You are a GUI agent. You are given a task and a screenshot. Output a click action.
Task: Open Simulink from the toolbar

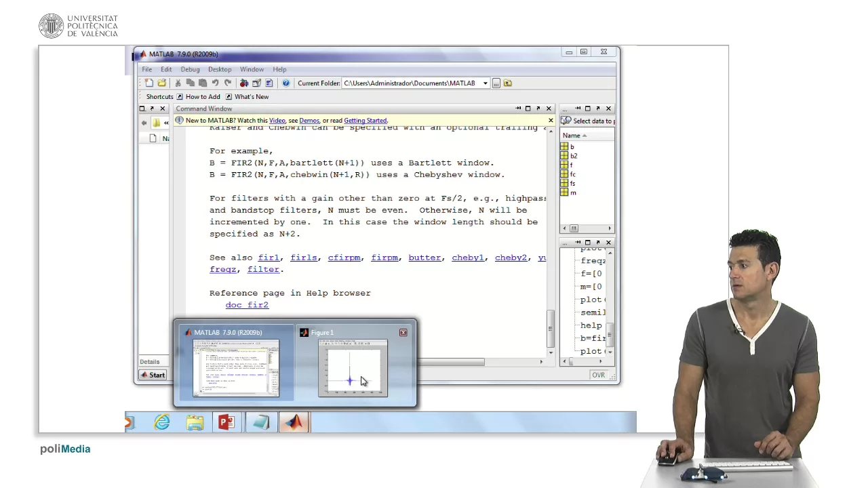pyautogui.click(x=244, y=83)
